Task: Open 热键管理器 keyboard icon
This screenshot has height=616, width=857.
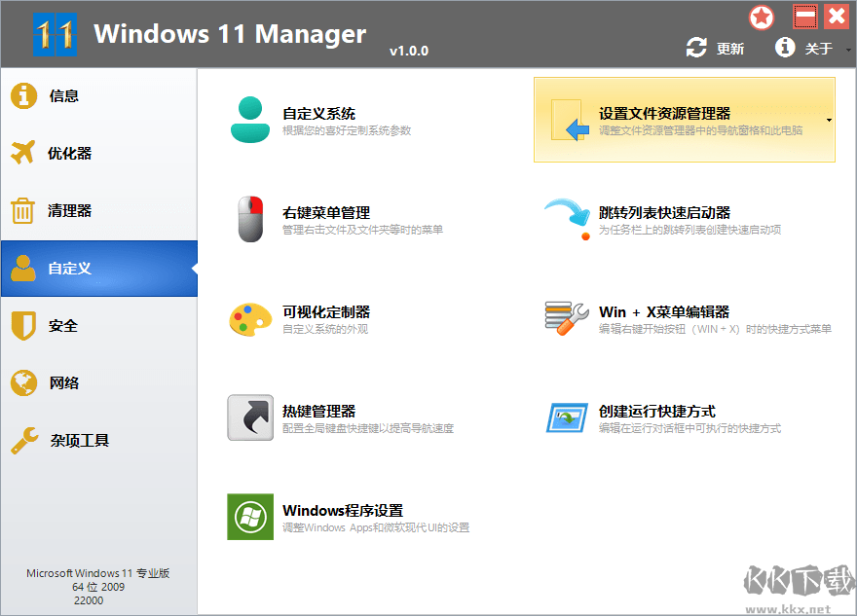Action: tap(250, 419)
